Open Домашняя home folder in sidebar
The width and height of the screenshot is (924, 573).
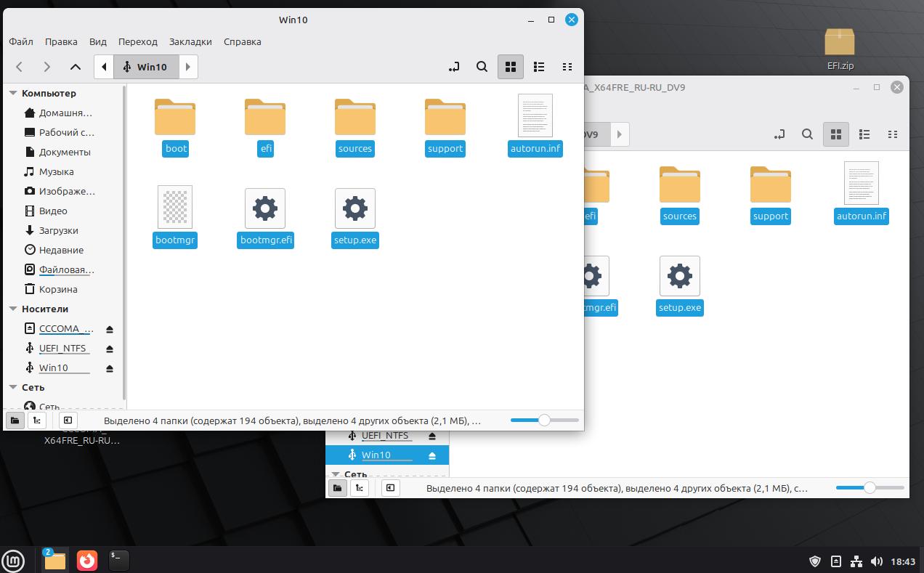tap(65, 113)
